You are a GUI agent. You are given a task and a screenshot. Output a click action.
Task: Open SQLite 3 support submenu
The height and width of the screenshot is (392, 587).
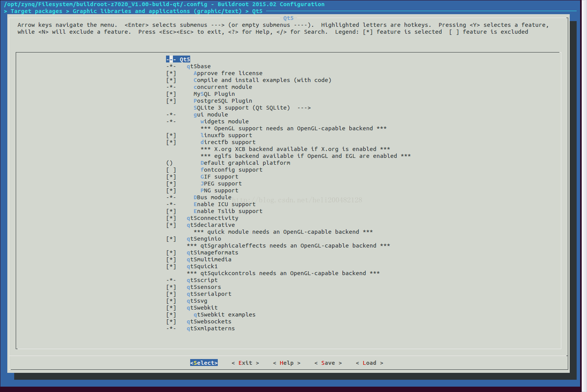pyautogui.click(x=252, y=108)
